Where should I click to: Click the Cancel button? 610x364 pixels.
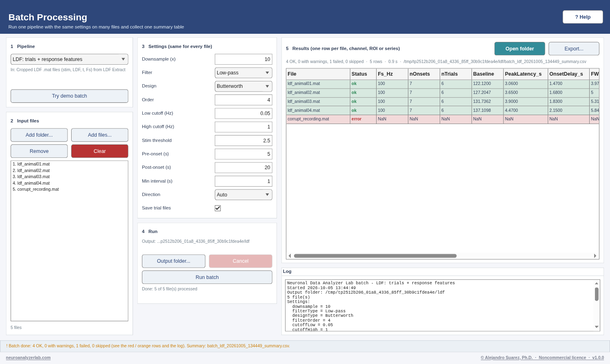(x=240, y=261)
